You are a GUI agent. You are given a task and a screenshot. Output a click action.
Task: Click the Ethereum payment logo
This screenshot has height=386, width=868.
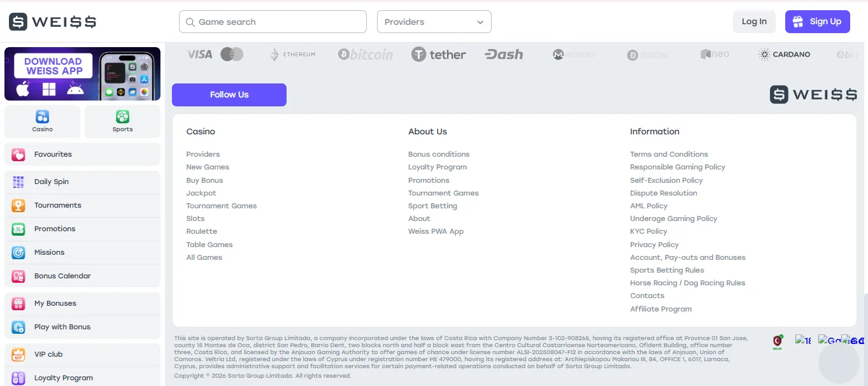tap(292, 55)
